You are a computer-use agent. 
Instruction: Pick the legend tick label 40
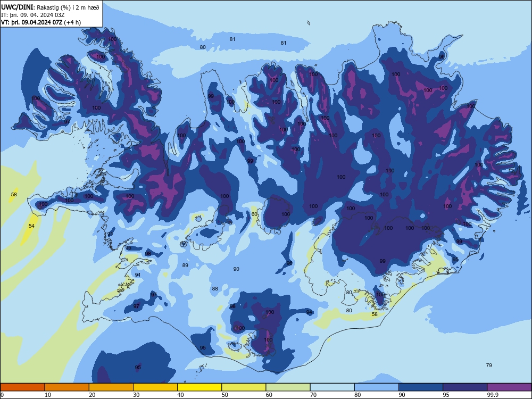(180, 395)
